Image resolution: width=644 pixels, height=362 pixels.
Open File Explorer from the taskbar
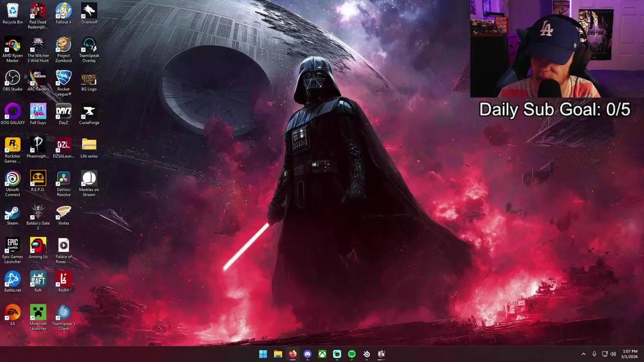click(x=278, y=354)
